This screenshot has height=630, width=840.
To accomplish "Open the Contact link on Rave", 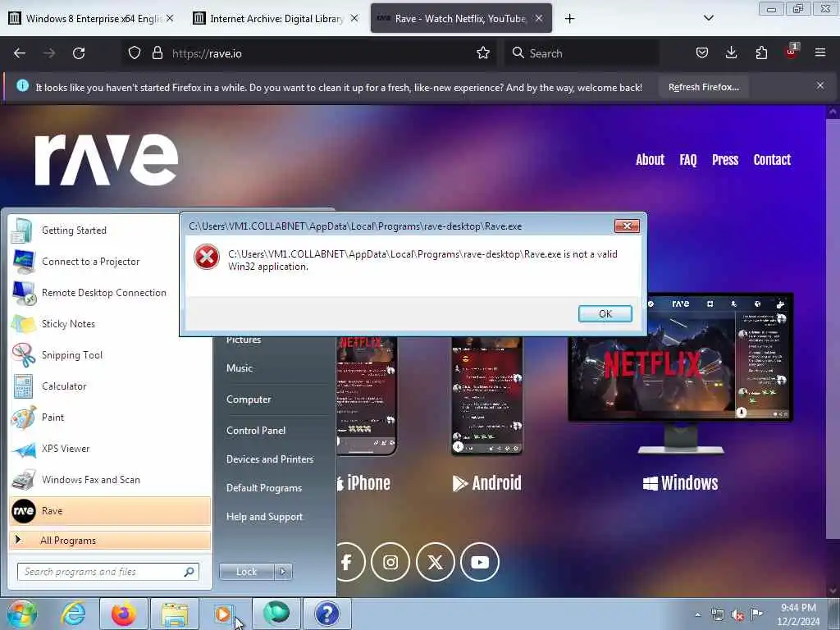I will pos(772,160).
